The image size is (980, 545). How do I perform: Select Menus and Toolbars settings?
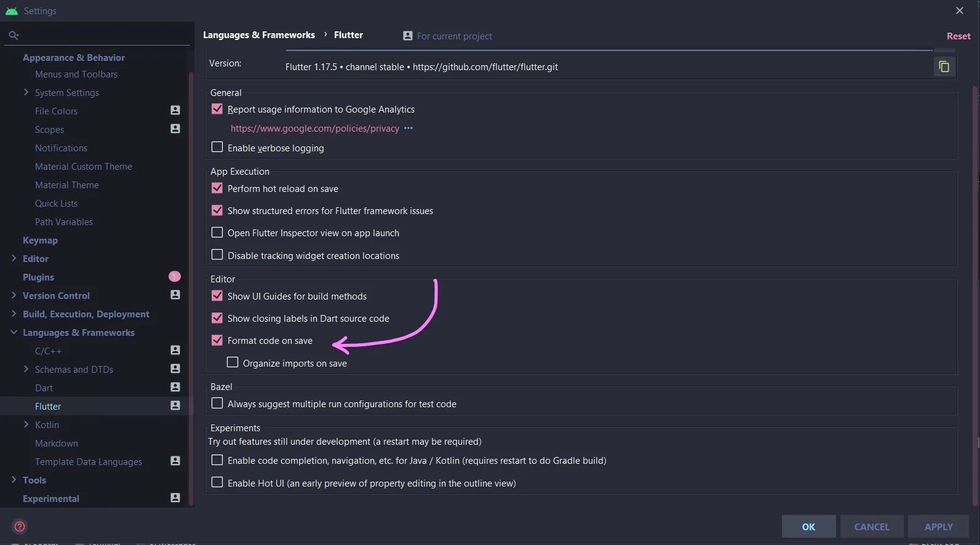[76, 74]
